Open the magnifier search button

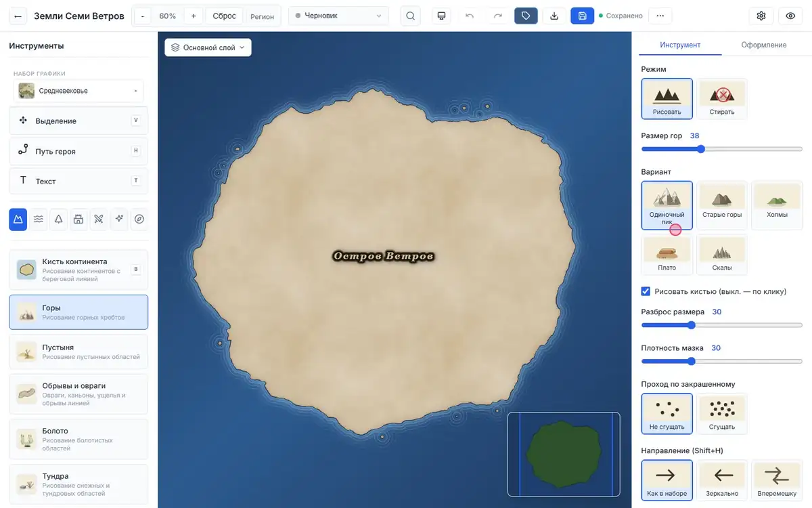tap(410, 16)
